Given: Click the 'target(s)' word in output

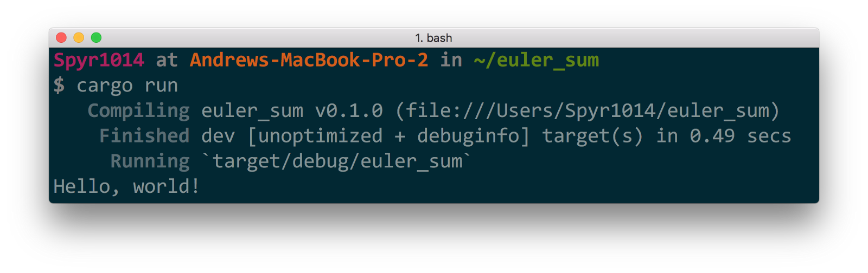Looking at the screenshot, I should coord(593,136).
